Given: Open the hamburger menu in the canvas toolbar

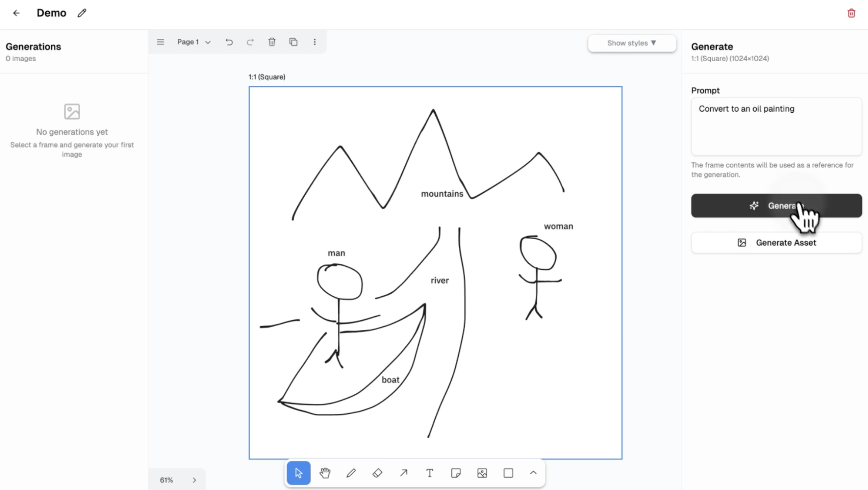Looking at the screenshot, I should [x=160, y=42].
